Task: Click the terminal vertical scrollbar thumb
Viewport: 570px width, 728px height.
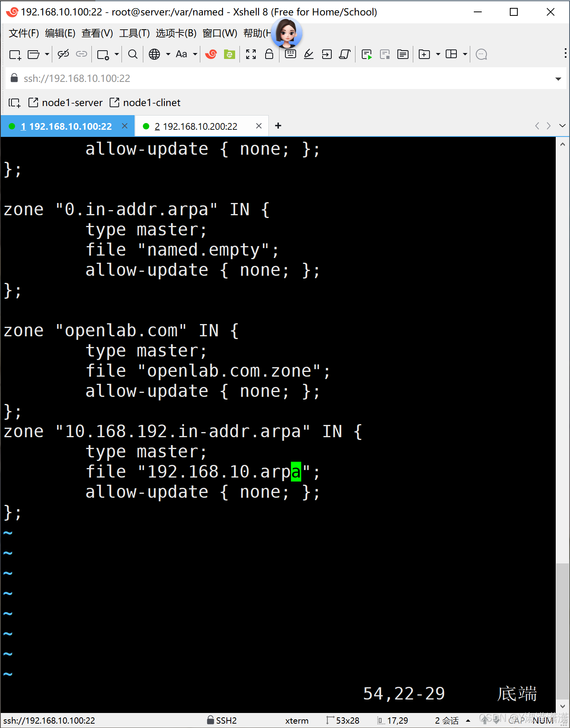Action: tap(562, 631)
